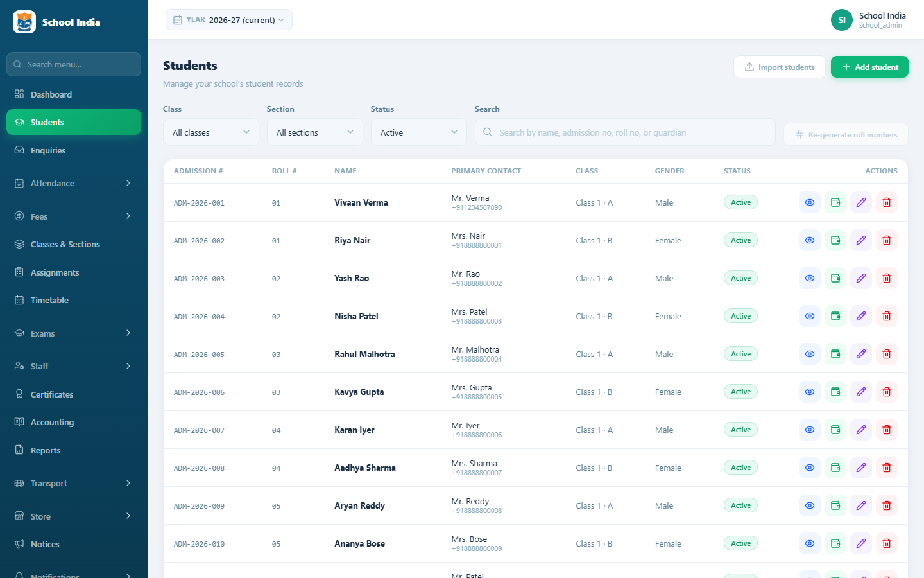Open Notices from the sidebar
Image resolution: width=924 pixels, height=578 pixels.
click(74, 544)
